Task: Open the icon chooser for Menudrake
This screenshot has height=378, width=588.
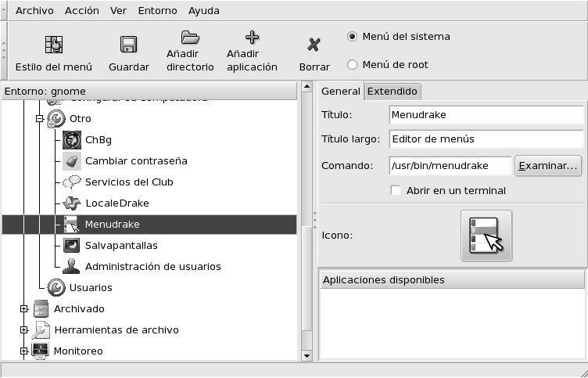Action: pyautogui.click(x=486, y=236)
